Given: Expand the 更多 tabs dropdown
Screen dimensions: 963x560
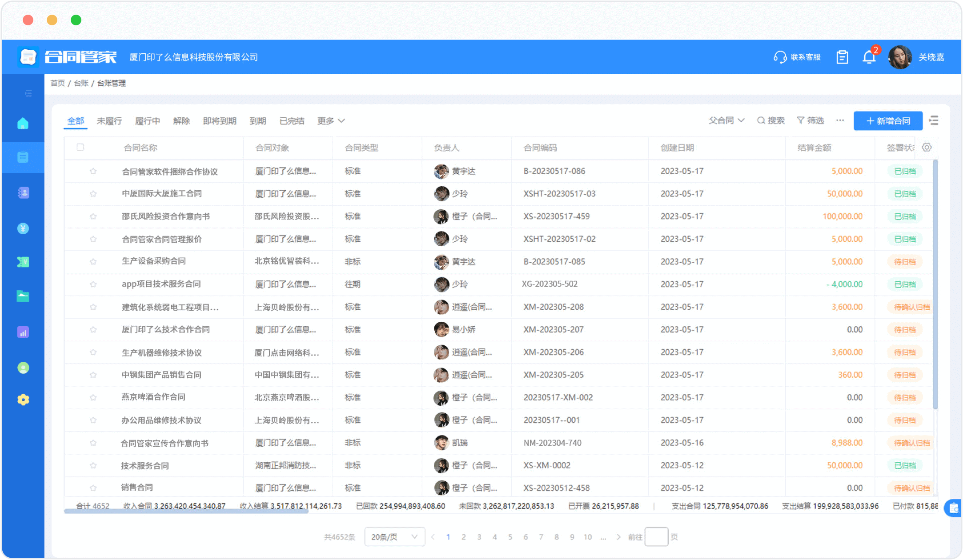Looking at the screenshot, I should pos(331,121).
